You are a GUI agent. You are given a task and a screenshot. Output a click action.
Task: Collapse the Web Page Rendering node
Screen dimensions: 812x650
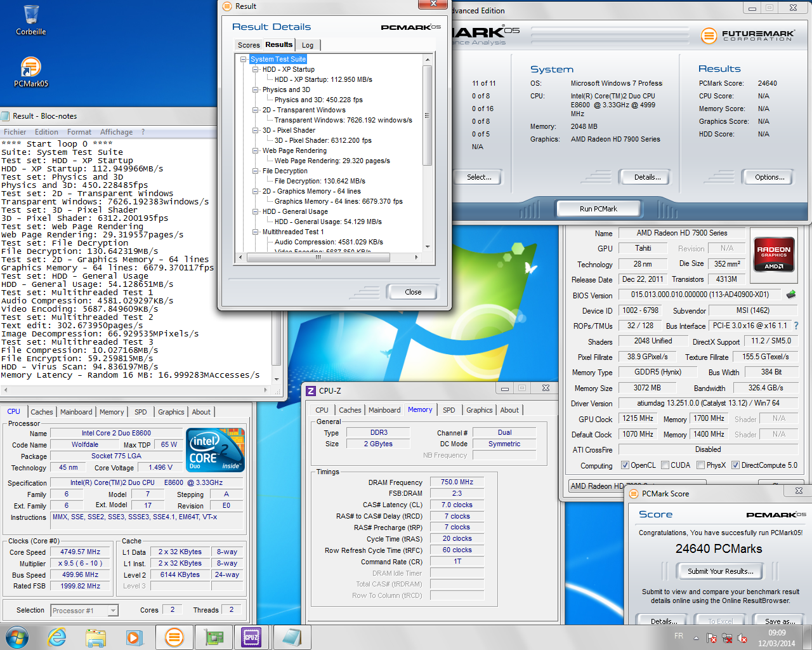[256, 150]
